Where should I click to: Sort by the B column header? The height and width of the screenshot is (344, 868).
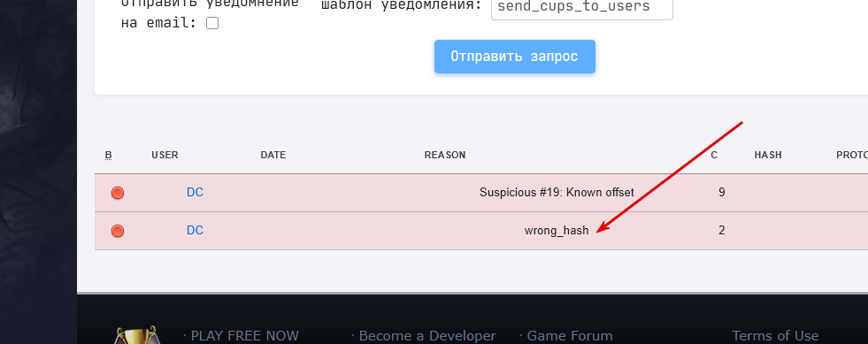pos(109,156)
